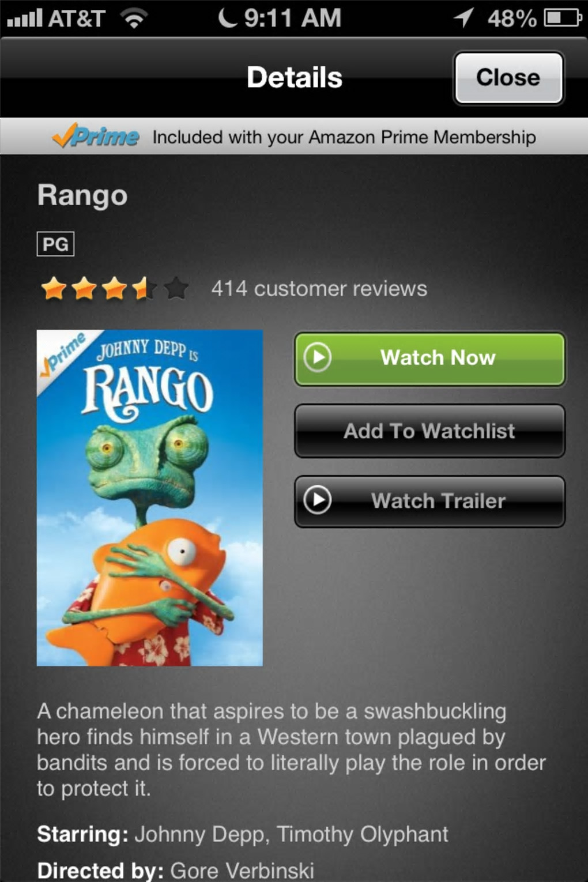Click the Wi-Fi status icon
This screenshot has height=882, width=588.
pos(134,19)
